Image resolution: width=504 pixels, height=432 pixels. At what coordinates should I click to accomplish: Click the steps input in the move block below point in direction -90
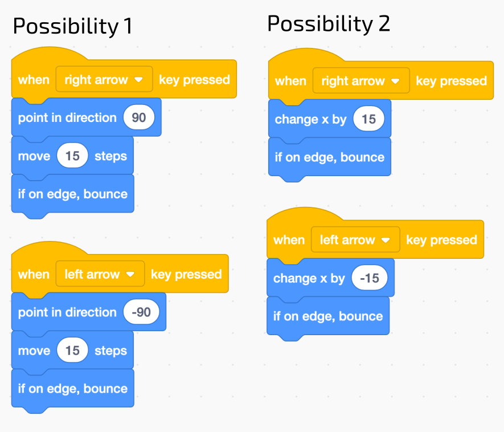[x=73, y=351]
